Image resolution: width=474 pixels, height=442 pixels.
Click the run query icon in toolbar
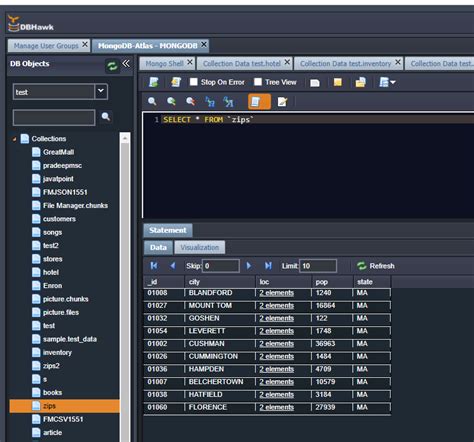pos(154,82)
